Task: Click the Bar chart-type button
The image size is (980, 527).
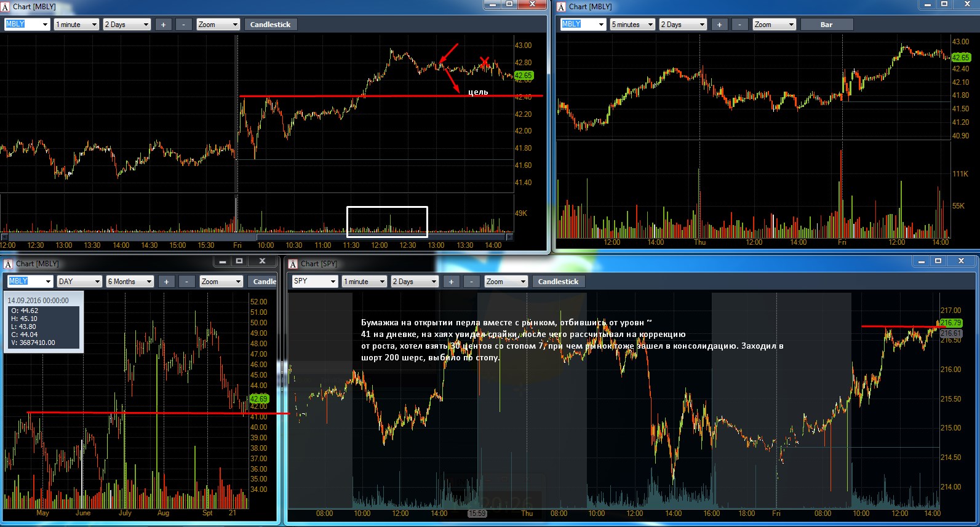Action: click(826, 25)
